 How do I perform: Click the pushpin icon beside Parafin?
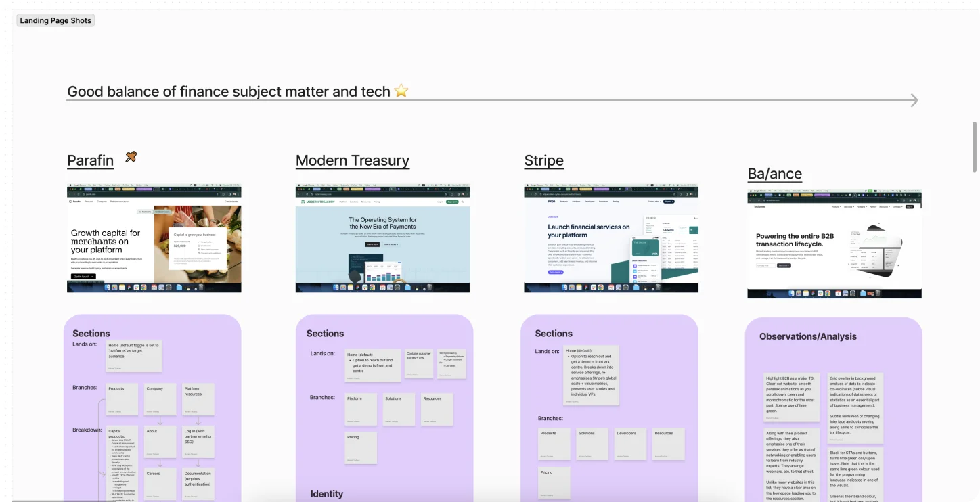tap(131, 157)
